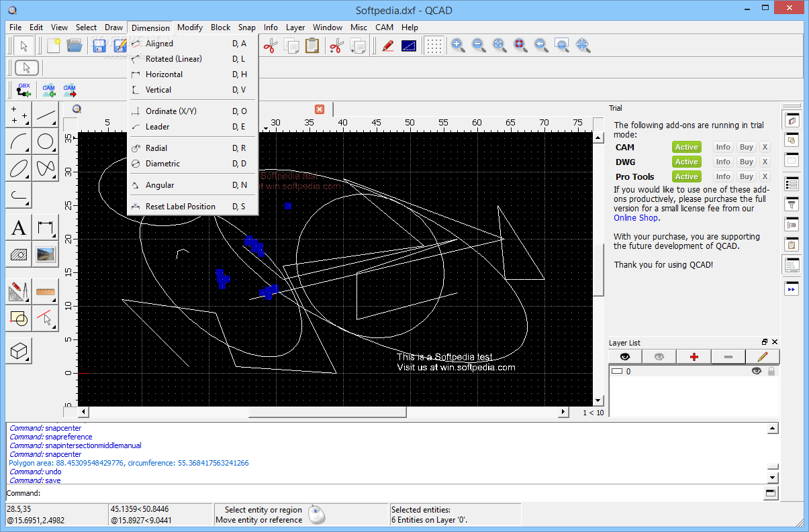Toggle the grid display dots icon

(435, 46)
